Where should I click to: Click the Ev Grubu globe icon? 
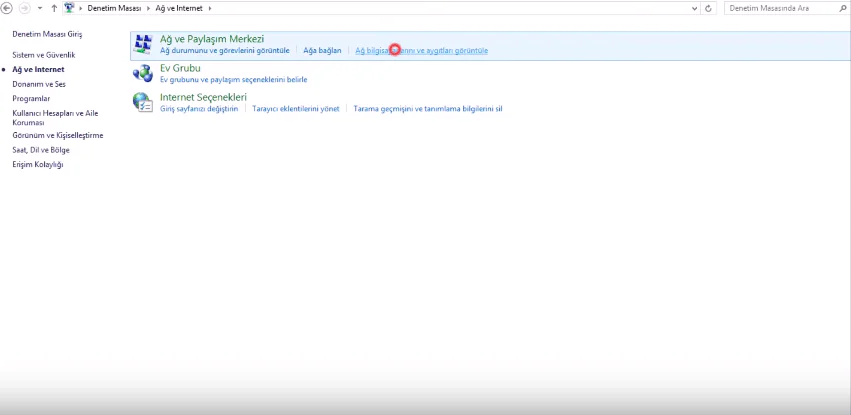[143, 73]
